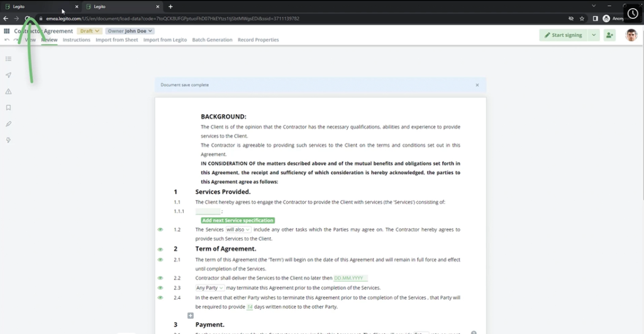Click the 'Term of Agreement.' heading text
Image resolution: width=644 pixels, height=334 pixels.
pos(226,249)
